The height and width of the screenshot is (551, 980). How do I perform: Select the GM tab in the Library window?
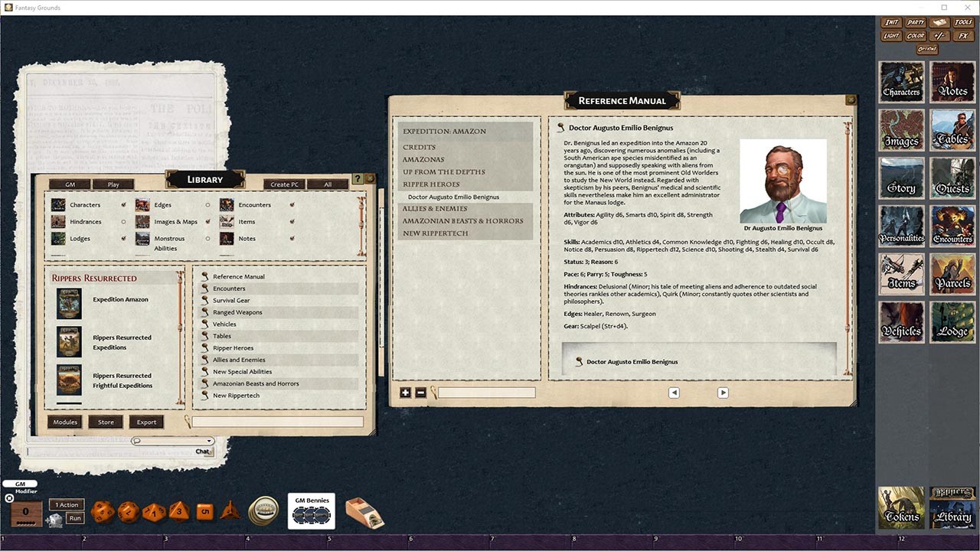tap(70, 184)
